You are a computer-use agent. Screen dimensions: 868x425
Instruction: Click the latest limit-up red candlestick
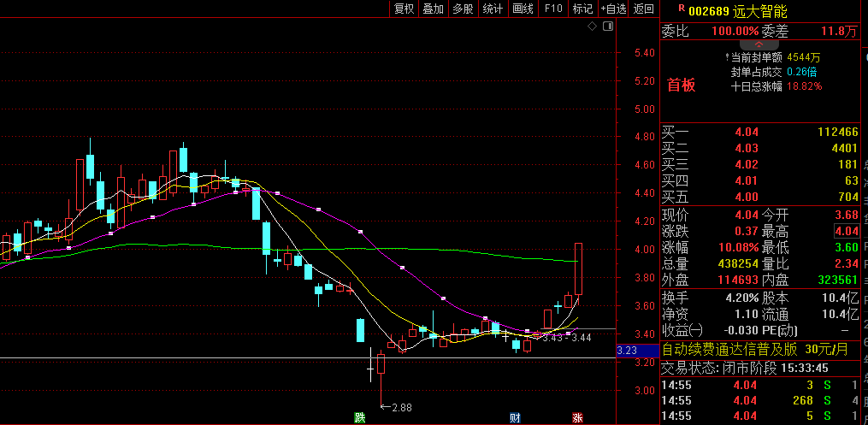coord(578,269)
